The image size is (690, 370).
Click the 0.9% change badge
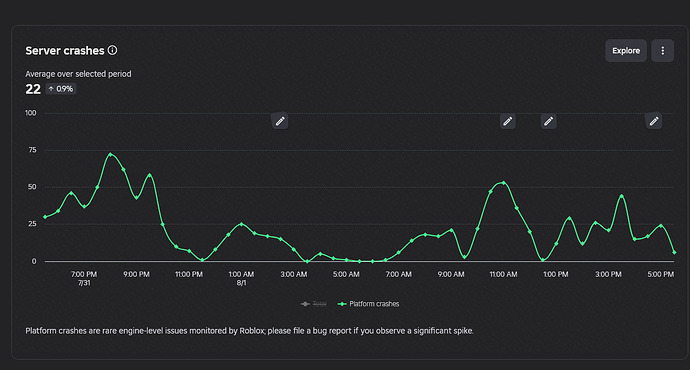[61, 89]
